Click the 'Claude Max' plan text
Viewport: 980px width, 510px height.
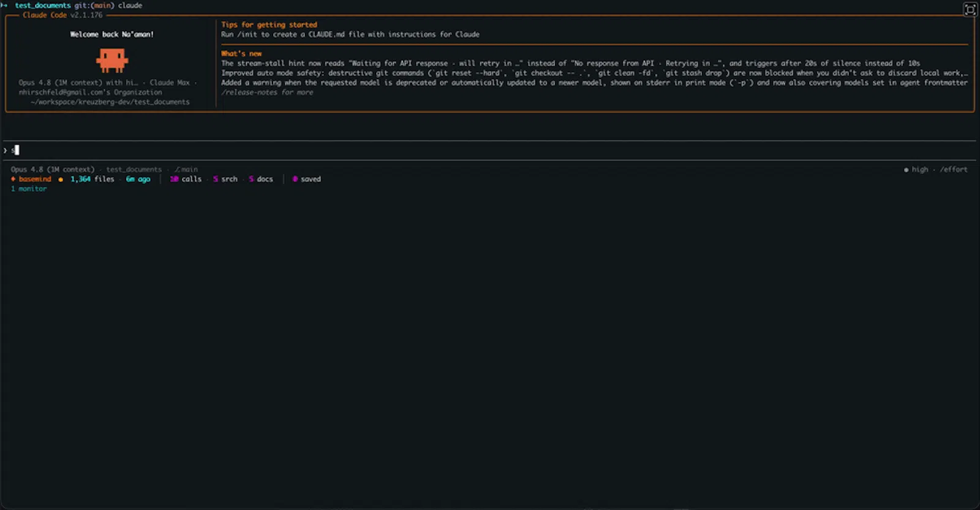[x=170, y=82]
